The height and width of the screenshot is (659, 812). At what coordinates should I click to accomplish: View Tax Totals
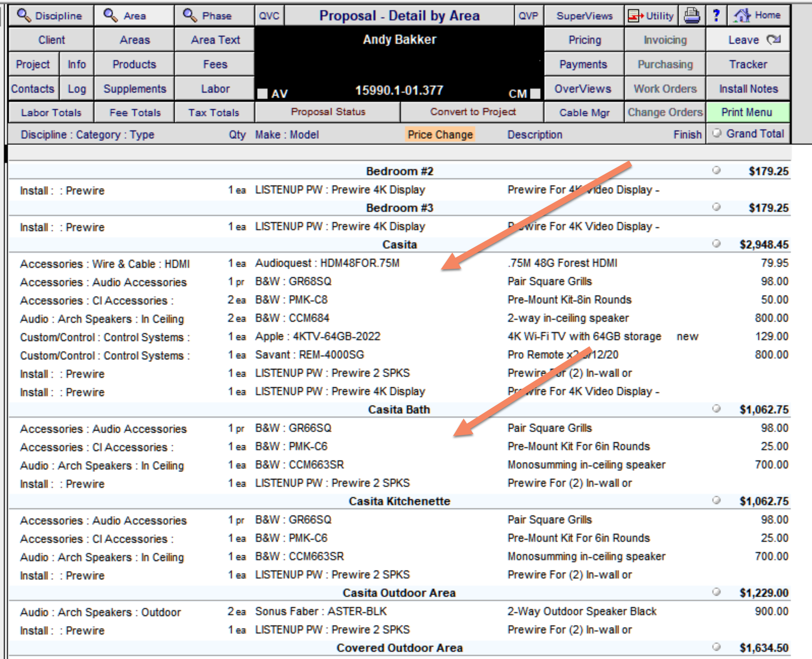pyautogui.click(x=215, y=112)
